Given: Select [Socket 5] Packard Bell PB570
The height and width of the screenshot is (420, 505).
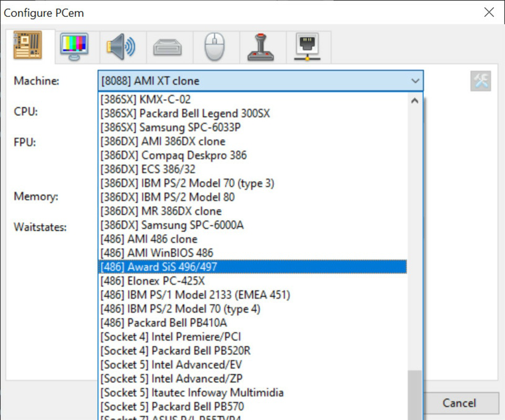Looking at the screenshot, I should (252, 406).
